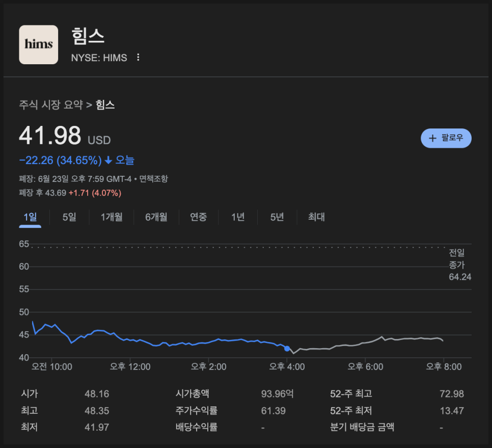Select the 1일 chart range tab
Image resolution: width=492 pixels, height=448 pixels.
click(30, 217)
